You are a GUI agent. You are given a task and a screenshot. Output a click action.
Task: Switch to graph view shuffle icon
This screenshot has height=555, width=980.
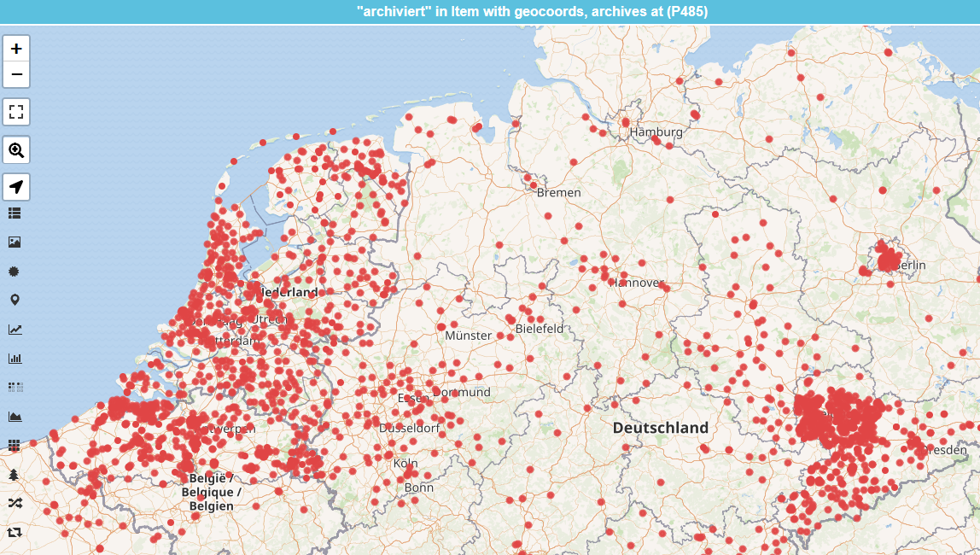[15, 503]
